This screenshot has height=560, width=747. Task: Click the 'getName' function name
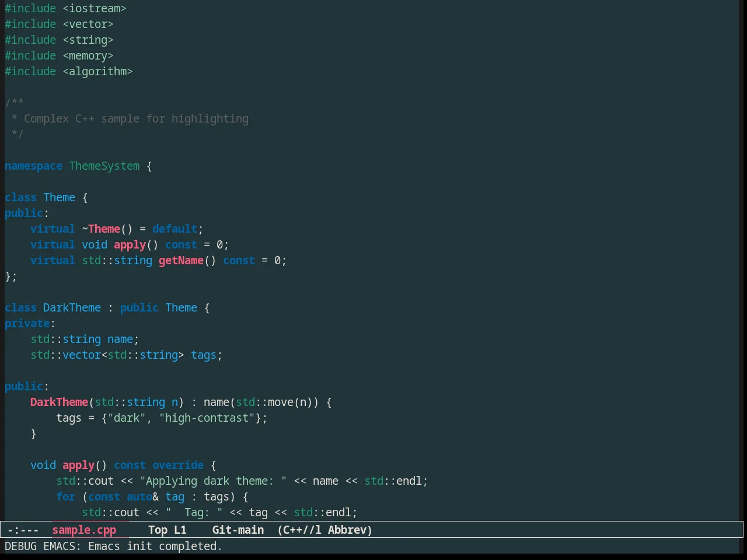(x=181, y=260)
